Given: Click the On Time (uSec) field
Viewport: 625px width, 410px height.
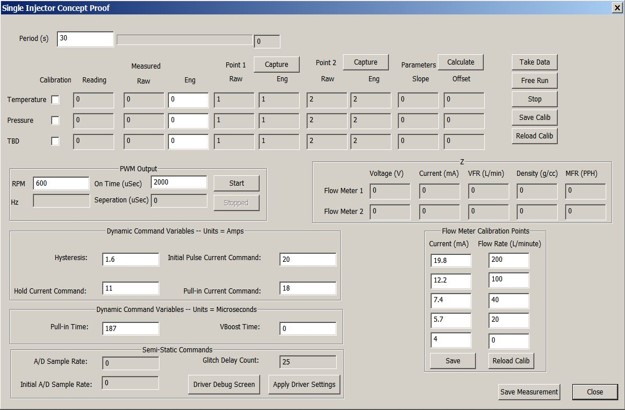Looking at the screenshot, I should coord(179,182).
